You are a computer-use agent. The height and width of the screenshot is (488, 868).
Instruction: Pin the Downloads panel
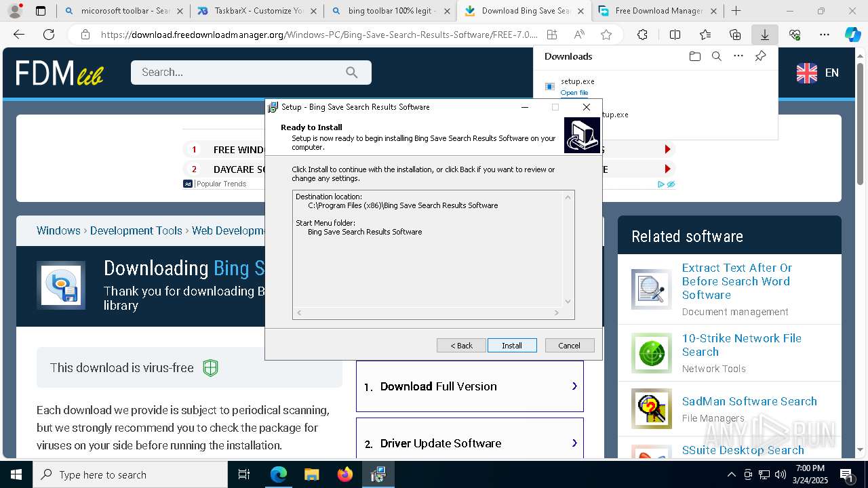click(760, 56)
